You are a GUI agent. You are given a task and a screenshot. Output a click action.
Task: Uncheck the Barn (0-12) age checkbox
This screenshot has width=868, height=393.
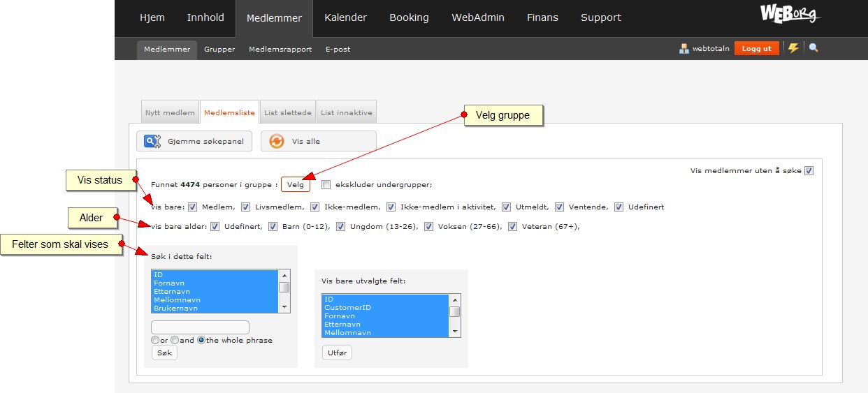pos(273,226)
